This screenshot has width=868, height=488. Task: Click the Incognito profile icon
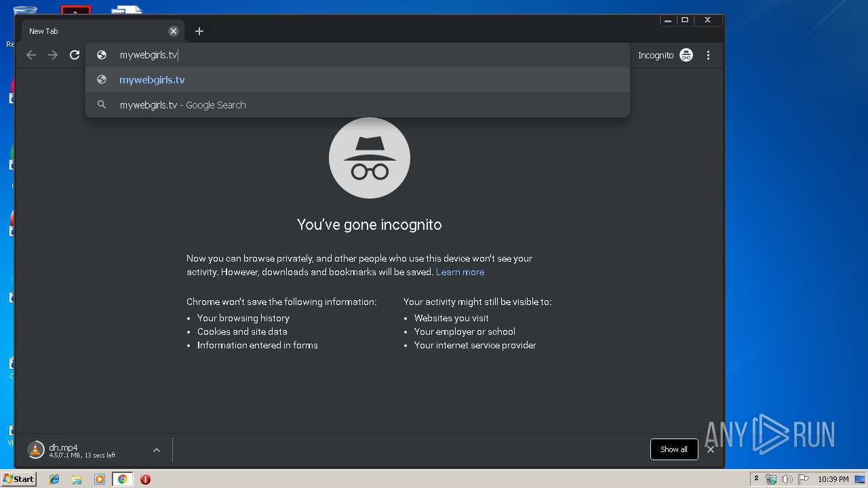click(686, 55)
